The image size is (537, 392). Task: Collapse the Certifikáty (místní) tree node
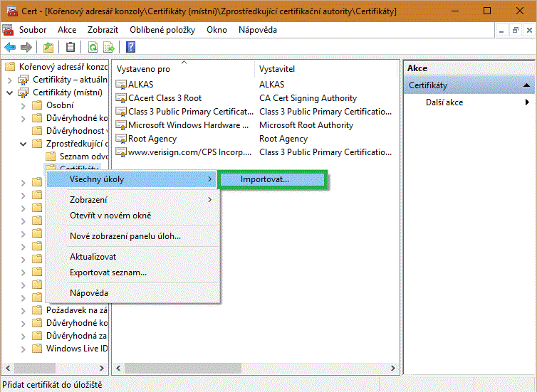click(10, 92)
